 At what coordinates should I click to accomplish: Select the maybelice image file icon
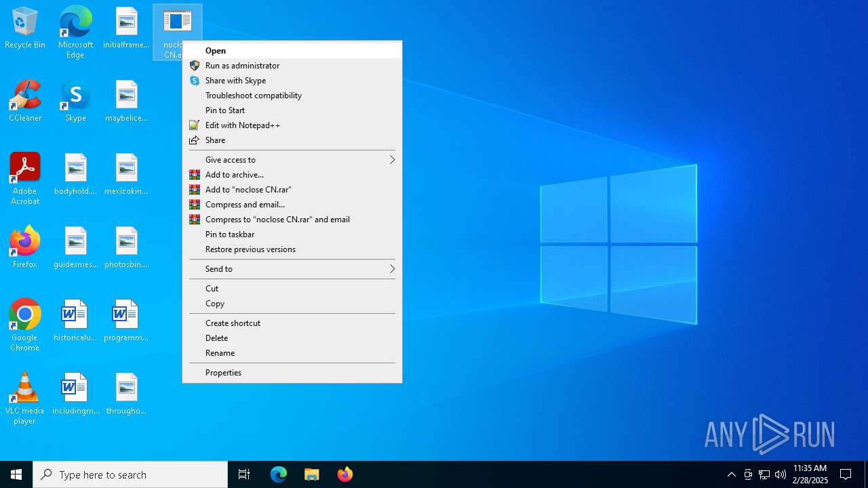[x=126, y=102]
